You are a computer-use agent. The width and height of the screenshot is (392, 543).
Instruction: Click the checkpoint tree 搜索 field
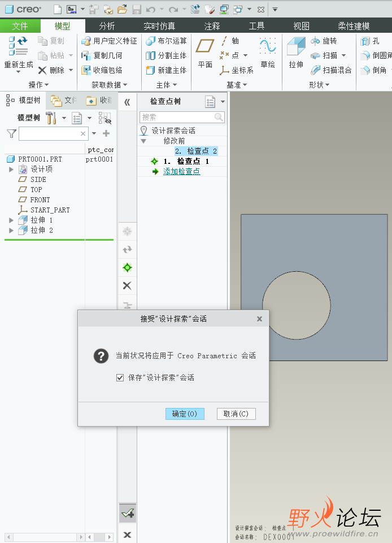coord(182,117)
